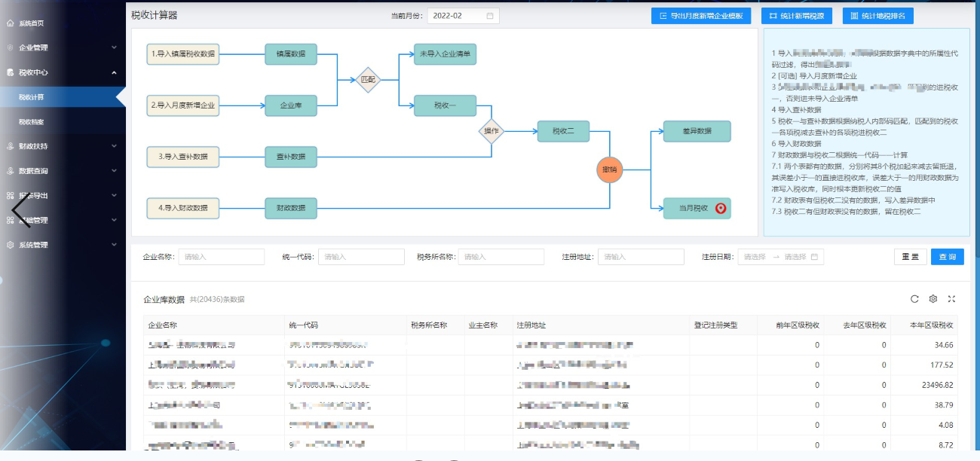Click the calendar icon in the month picker
980x461 pixels.
tap(490, 16)
